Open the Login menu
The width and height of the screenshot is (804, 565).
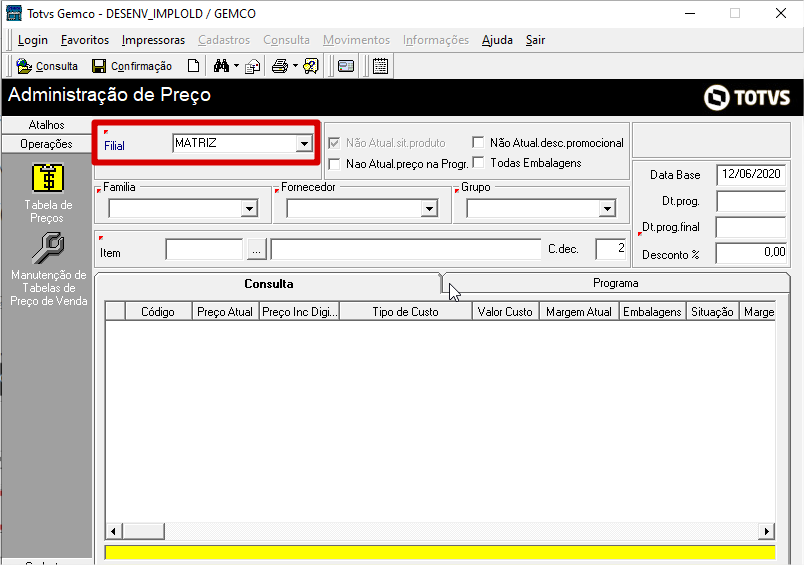[33, 40]
